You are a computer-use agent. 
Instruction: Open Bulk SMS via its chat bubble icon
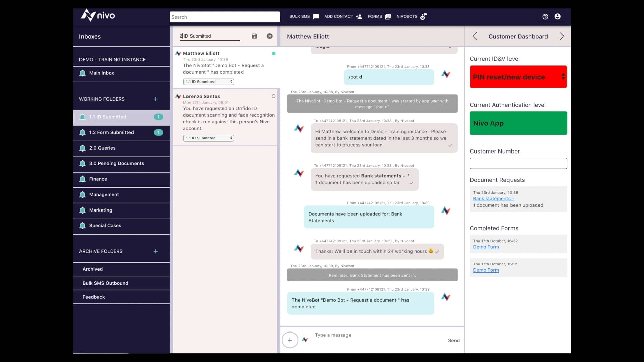pyautogui.click(x=316, y=17)
